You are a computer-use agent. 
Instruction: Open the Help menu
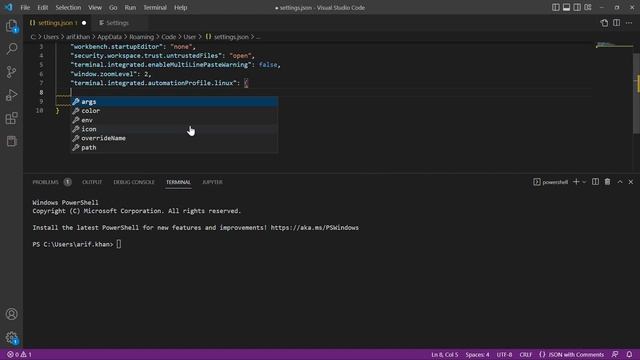pos(180,7)
